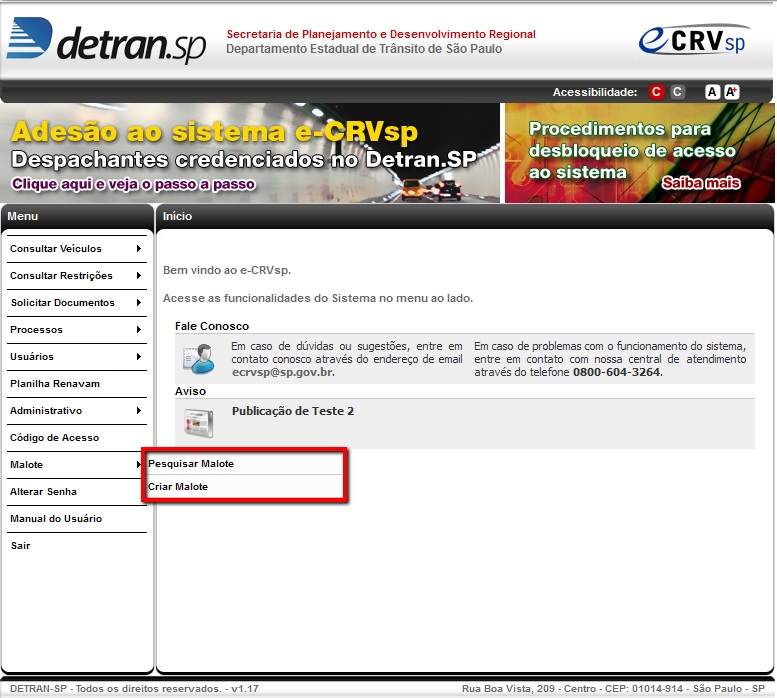Expand Solicitar Documentos submenu arrow
This screenshot has width=777, height=698.
click(x=139, y=303)
